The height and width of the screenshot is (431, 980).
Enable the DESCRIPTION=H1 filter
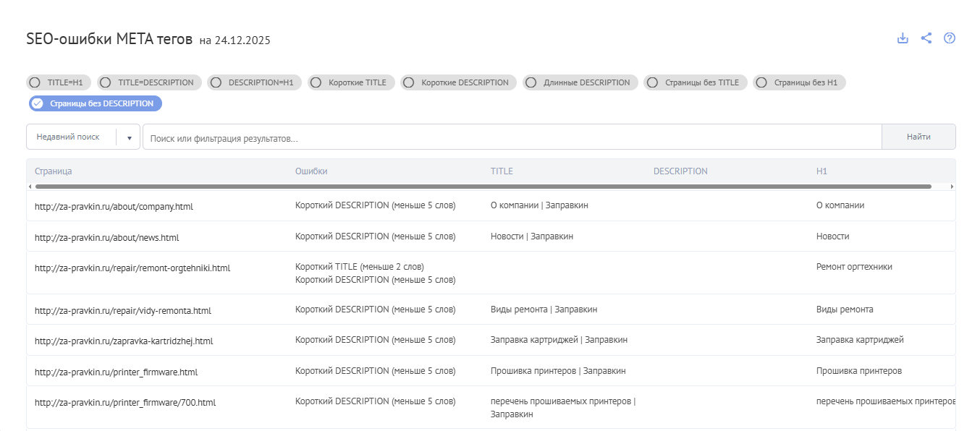tap(255, 82)
